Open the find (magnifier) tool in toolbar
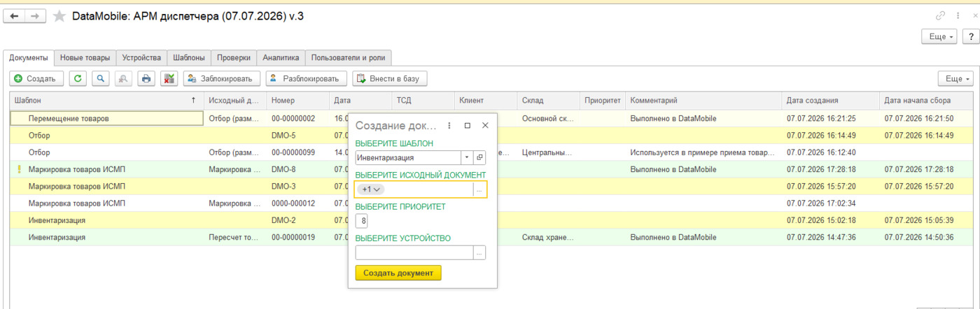 pos(101,79)
